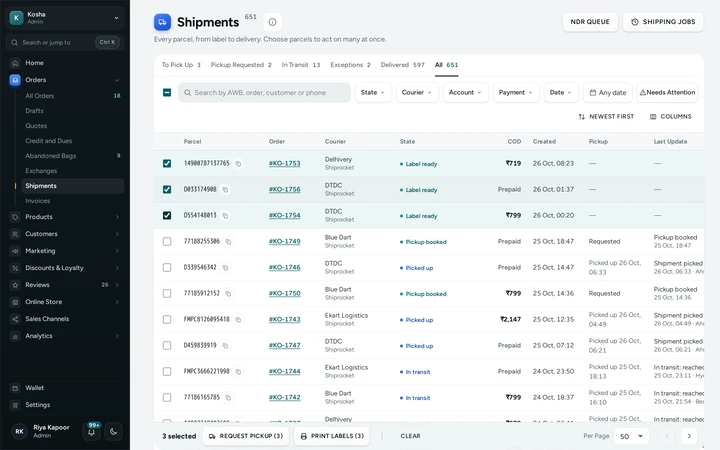Go to next page arrow
This screenshot has height=450, width=720.
689,436
